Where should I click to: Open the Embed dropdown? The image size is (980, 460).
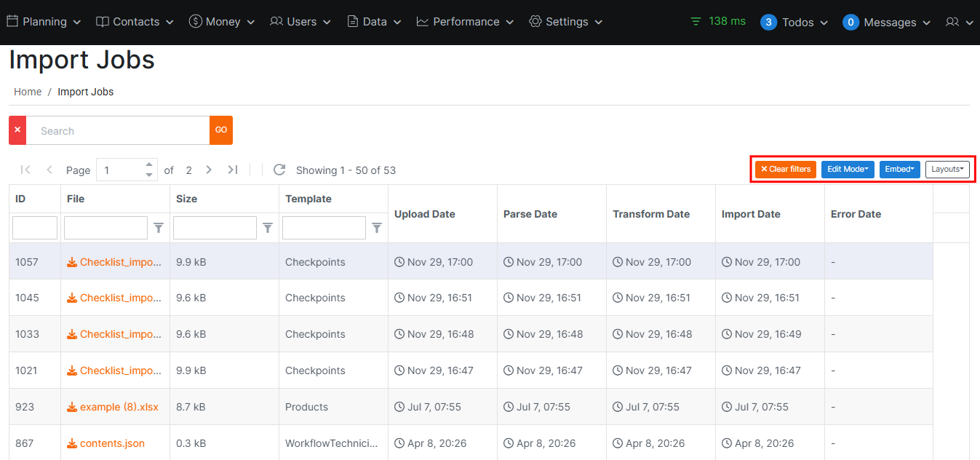900,169
